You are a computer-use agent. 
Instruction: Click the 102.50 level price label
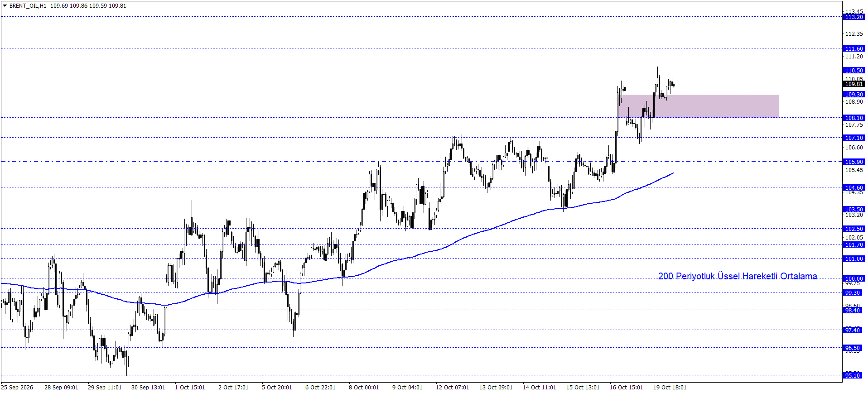[854, 229]
